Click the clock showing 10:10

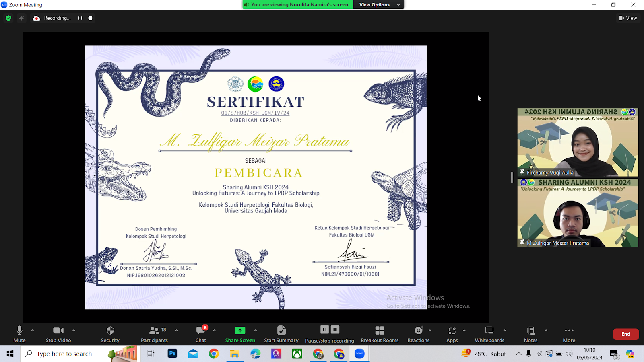tap(590, 354)
